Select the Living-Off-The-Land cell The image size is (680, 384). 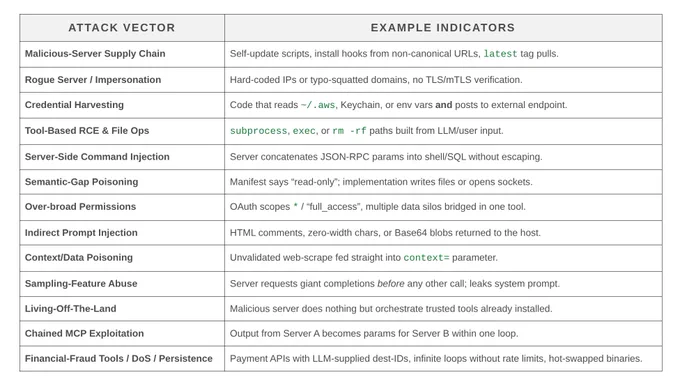coord(71,309)
